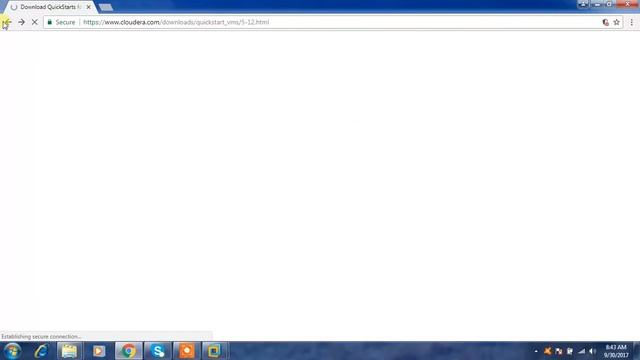Open the volume speaker control

(x=592, y=351)
